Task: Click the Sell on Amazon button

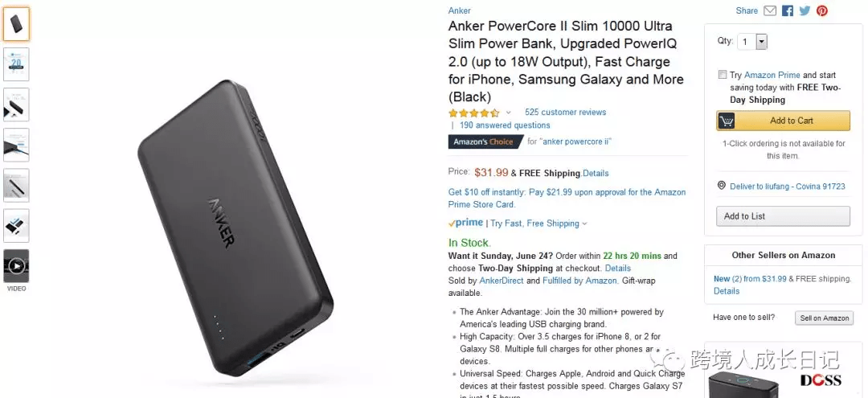Action: click(x=825, y=318)
